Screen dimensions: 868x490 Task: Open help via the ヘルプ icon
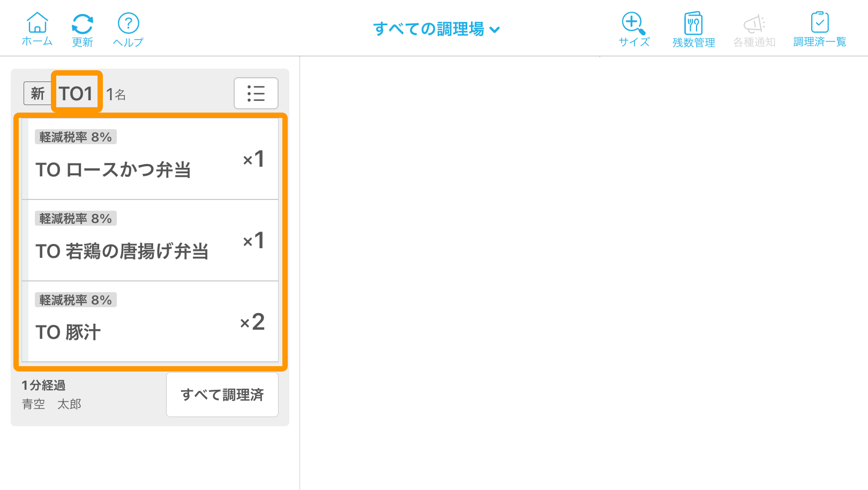click(x=128, y=28)
